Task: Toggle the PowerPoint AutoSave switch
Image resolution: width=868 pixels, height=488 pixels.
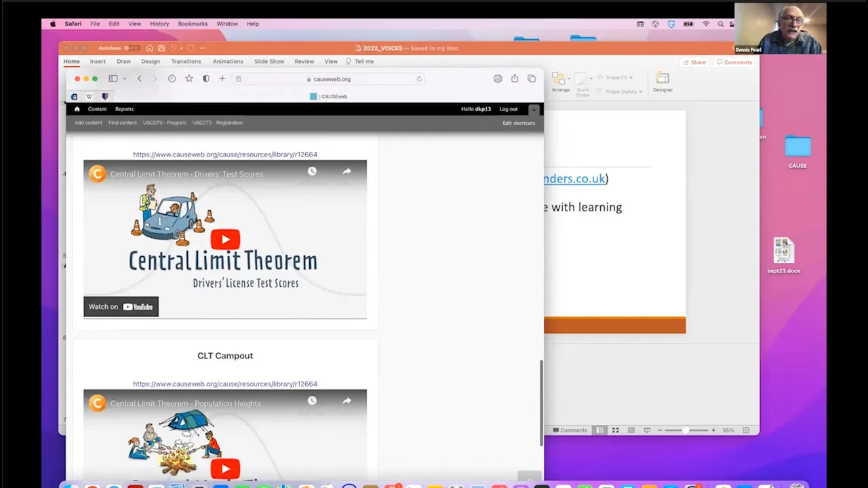Action: (x=132, y=48)
